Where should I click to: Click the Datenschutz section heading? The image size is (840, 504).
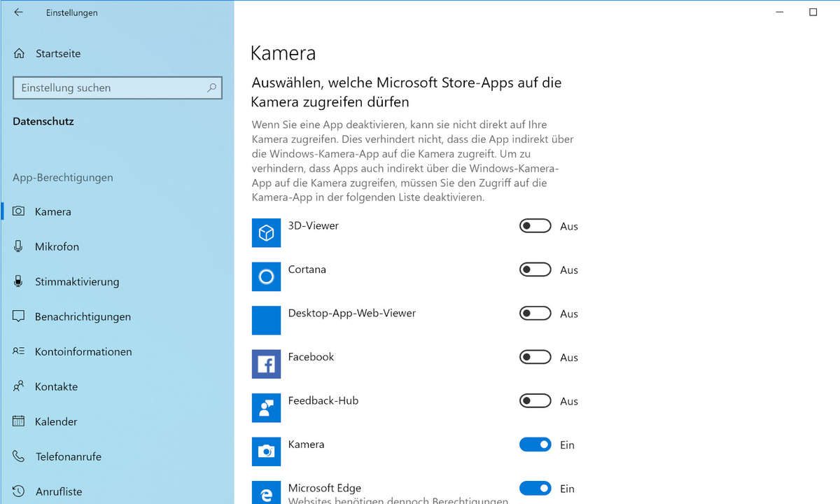pyautogui.click(x=43, y=121)
